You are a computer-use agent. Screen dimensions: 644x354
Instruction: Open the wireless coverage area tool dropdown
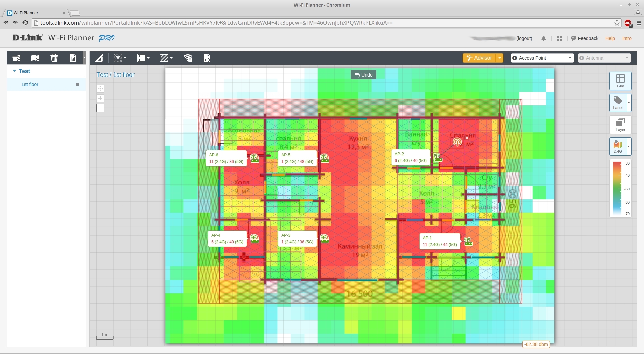click(x=120, y=58)
